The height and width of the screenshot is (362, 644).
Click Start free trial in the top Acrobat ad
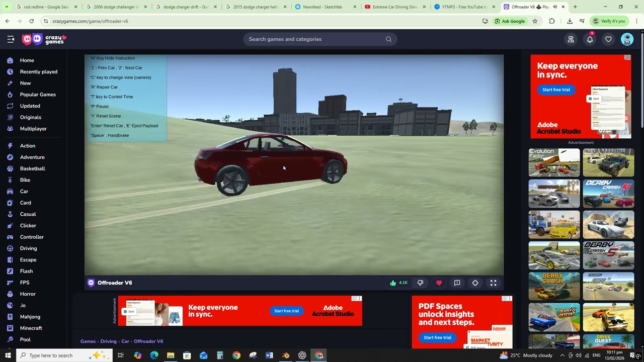556,89
